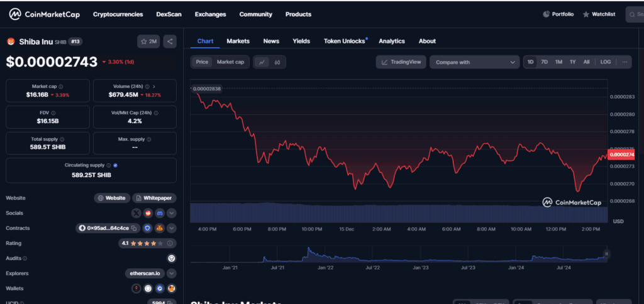Open the Products menu

[298, 14]
